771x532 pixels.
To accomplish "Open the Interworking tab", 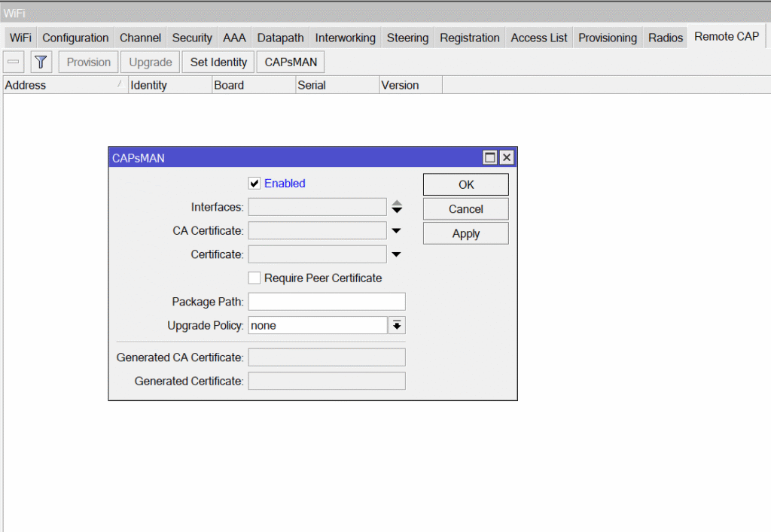I will [x=345, y=38].
